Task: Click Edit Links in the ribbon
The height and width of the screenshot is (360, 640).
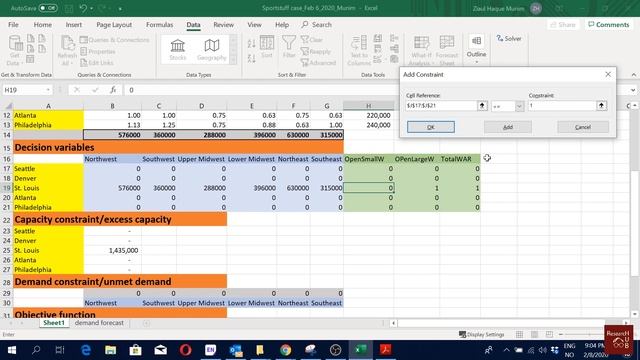Action: tap(97, 63)
